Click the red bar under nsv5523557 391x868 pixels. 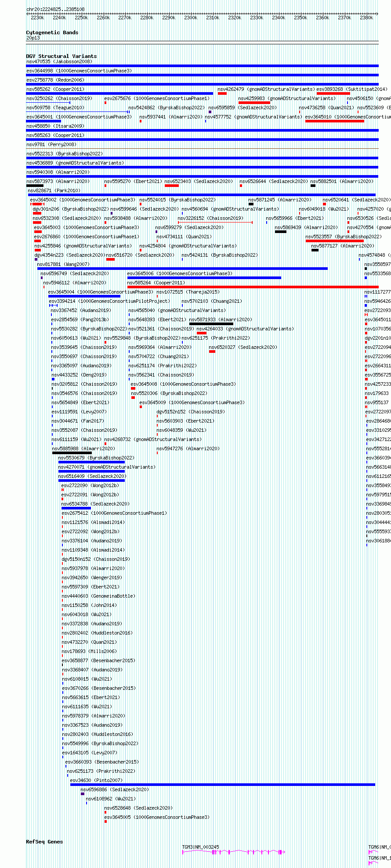point(335,241)
